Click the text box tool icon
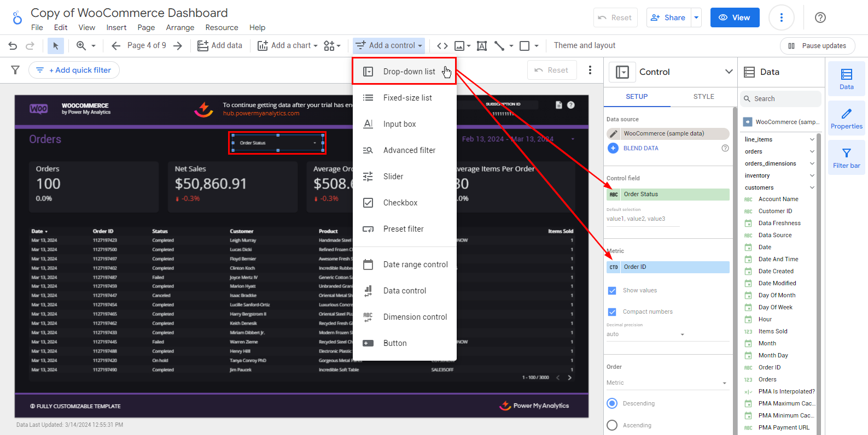 (x=482, y=46)
